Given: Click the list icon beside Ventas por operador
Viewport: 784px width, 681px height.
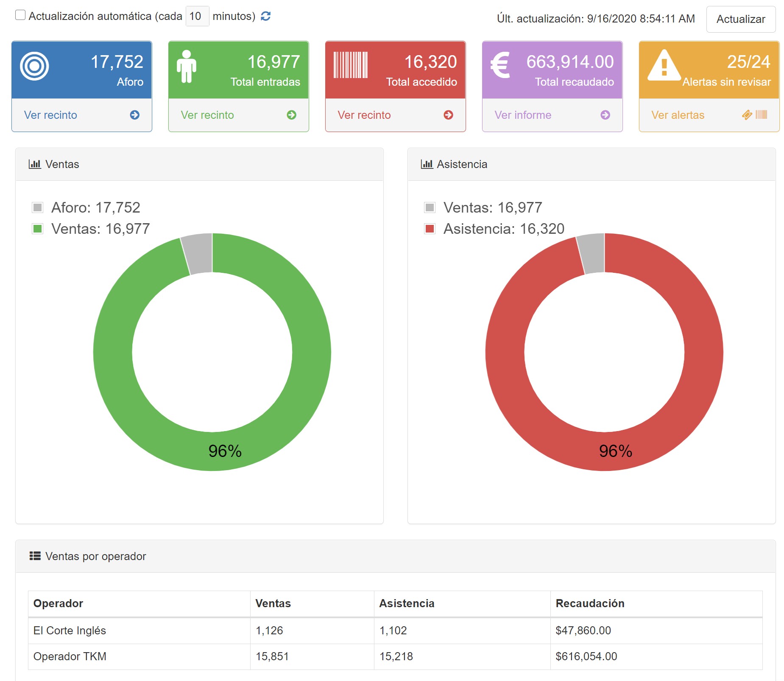Looking at the screenshot, I should [35, 556].
